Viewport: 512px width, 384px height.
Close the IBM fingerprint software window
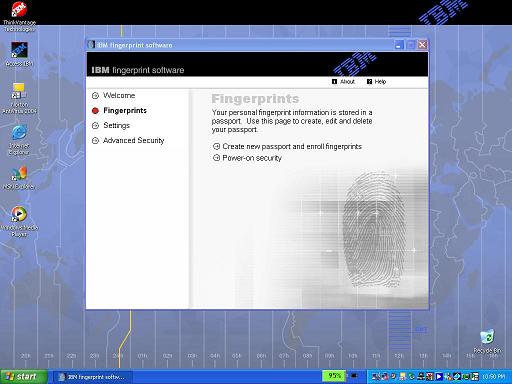422,45
